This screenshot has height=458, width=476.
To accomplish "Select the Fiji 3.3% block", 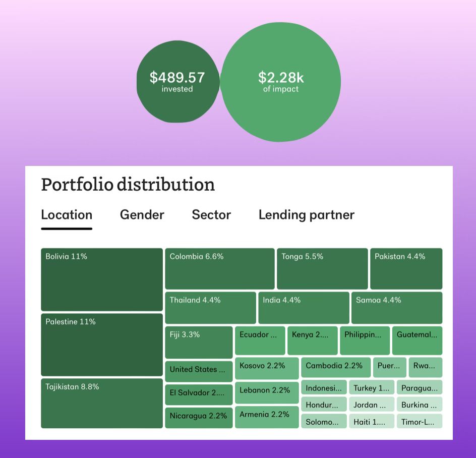I will [199, 342].
